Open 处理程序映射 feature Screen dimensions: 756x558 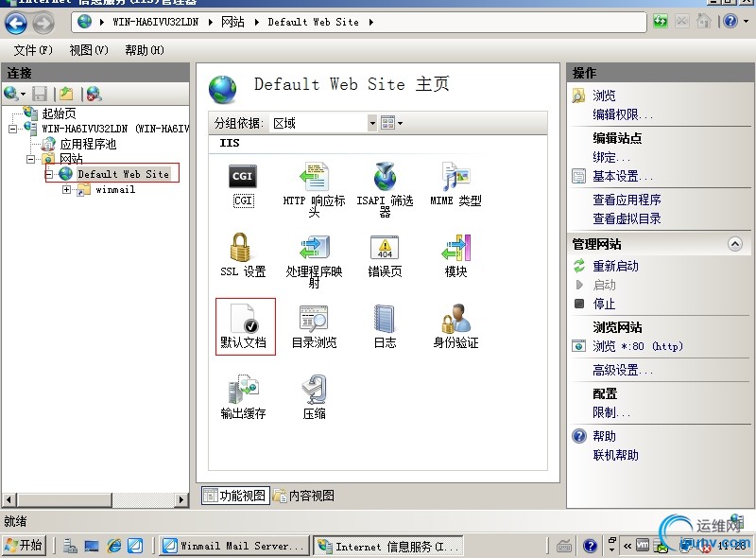[x=314, y=261]
